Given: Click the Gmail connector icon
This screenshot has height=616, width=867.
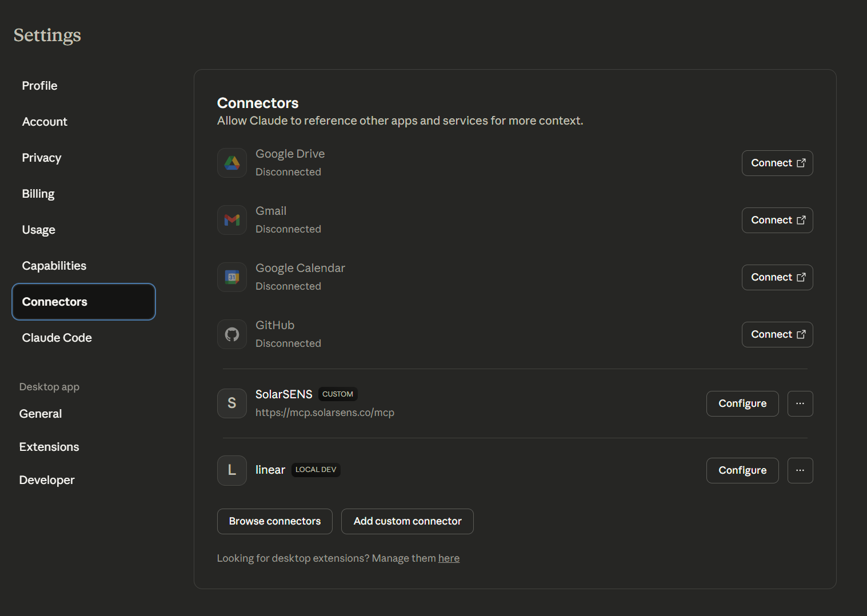Looking at the screenshot, I should pyautogui.click(x=231, y=220).
